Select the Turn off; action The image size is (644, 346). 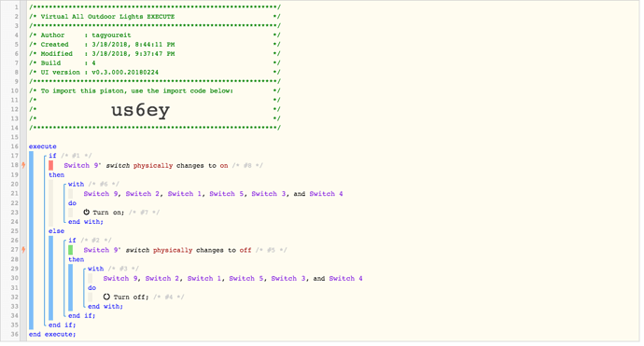coord(131,298)
